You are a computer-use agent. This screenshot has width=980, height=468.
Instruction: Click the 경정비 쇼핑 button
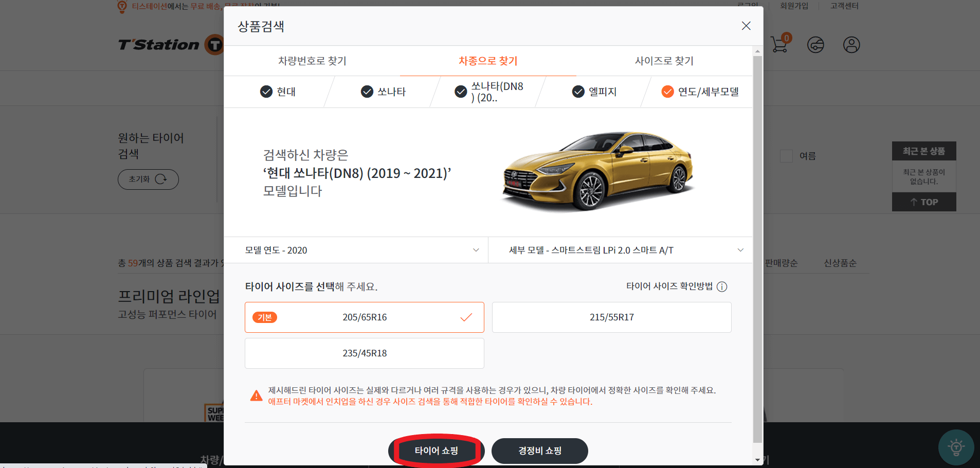point(540,451)
